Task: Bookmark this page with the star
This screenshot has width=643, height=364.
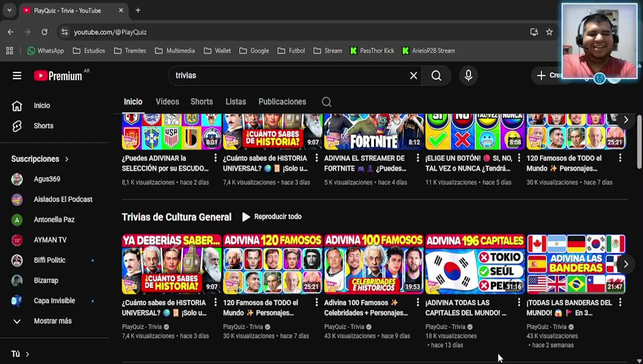Action: [x=549, y=32]
